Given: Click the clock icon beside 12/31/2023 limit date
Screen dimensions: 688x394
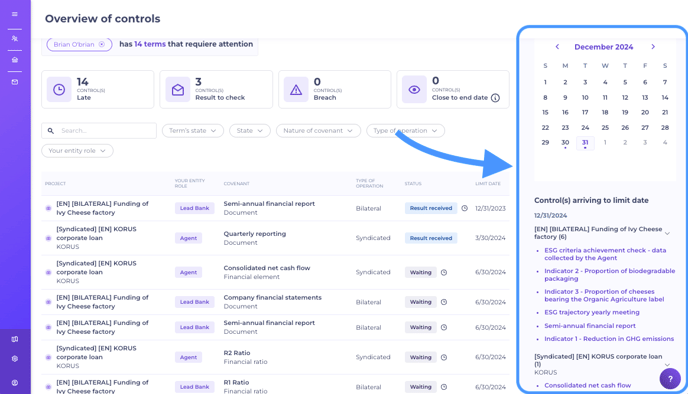Looking at the screenshot, I should (x=465, y=208).
